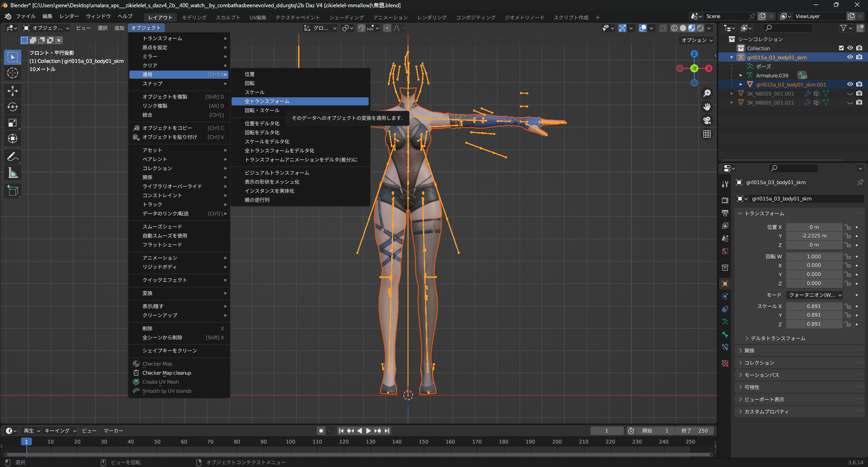
Task: Select the Move tool in left toolbar
Action: point(13,91)
